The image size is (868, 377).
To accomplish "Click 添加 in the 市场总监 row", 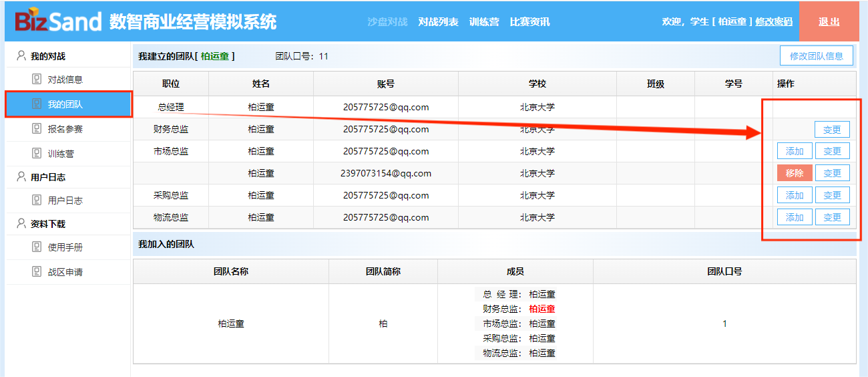I will pos(794,151).
